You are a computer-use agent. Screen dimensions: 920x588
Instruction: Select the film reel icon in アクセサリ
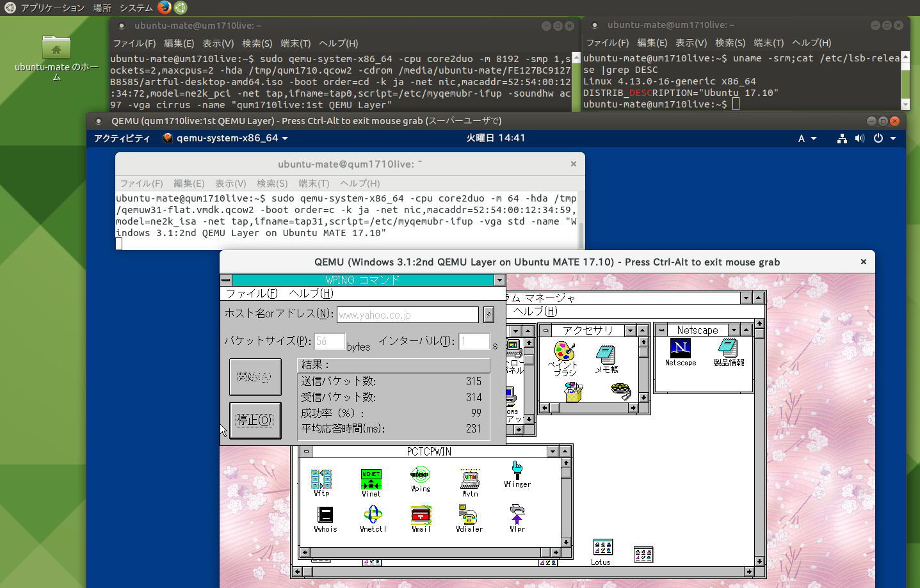(621, 392)
